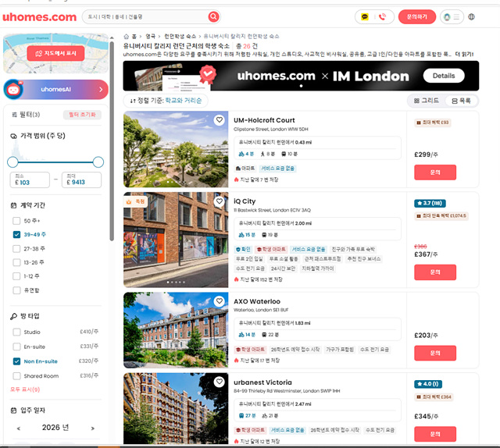Open the globe language selector icon

click(x=471, y=16)
